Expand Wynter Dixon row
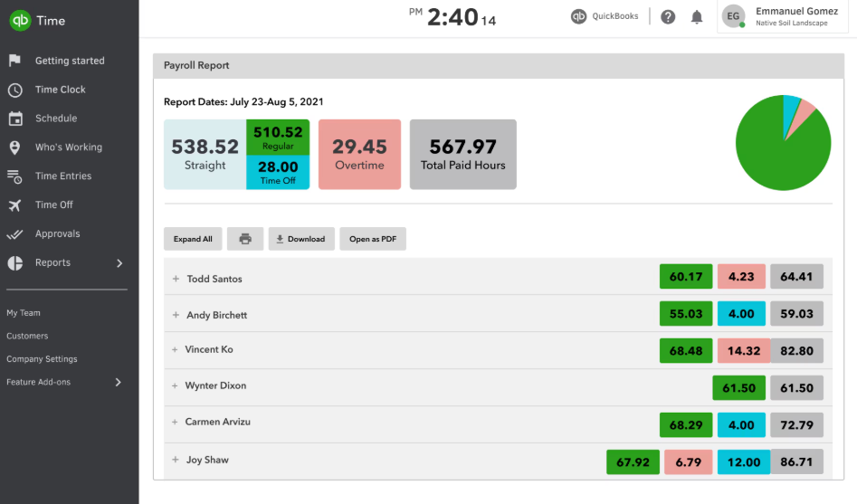 (x=175, y=385)
